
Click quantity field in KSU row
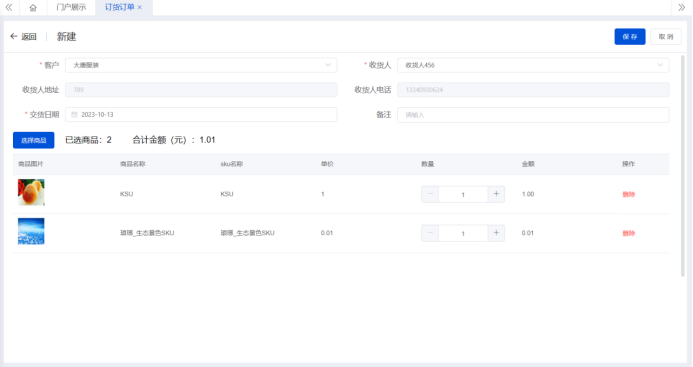[x=463, y=195]
